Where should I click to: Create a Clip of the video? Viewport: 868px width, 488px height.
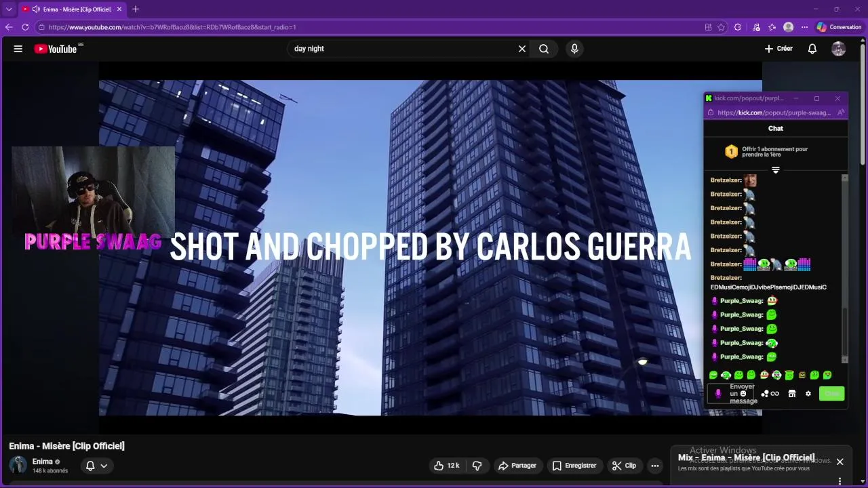(624, 466)
